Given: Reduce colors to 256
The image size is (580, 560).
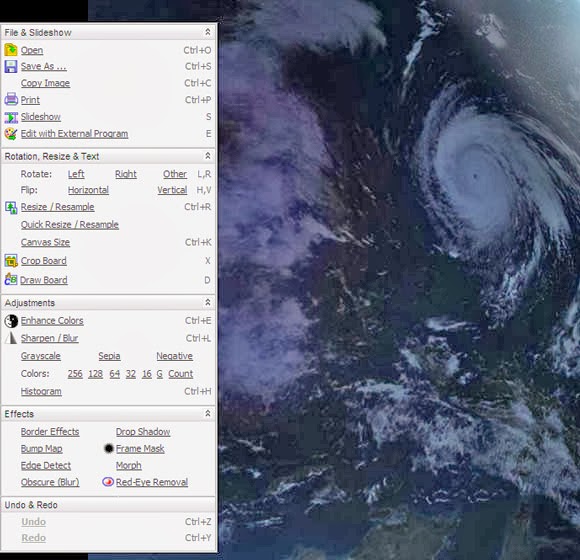Looking at the screenshot, I should [75, 374].
